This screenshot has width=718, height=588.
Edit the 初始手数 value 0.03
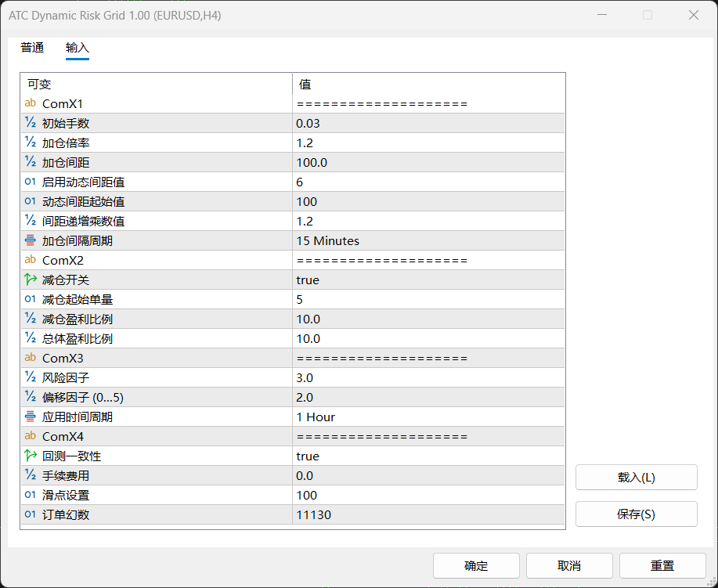click(x=428, y=123)
